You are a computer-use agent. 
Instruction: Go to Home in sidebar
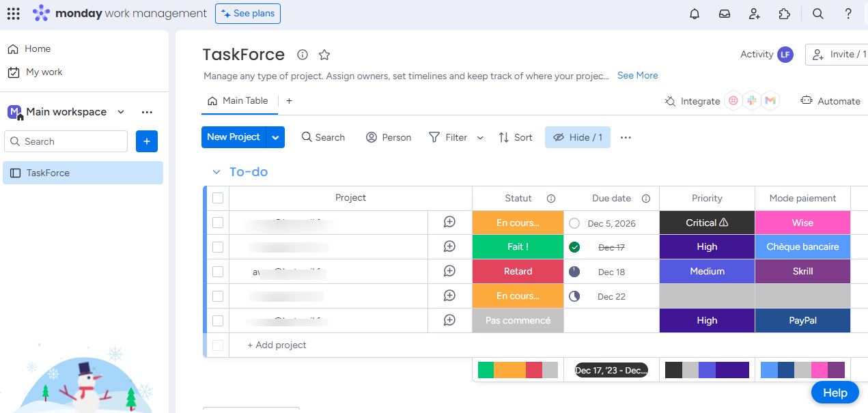29,49
